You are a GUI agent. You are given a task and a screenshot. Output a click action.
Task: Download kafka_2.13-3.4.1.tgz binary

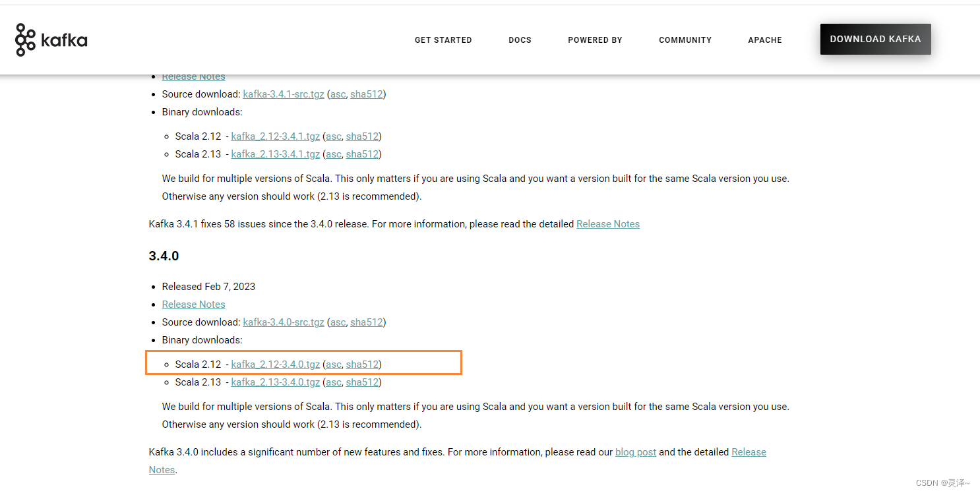(x=276, y=154)
